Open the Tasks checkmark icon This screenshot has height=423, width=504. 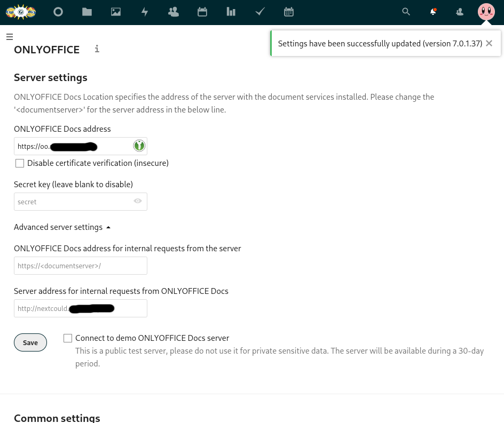point(259,12)
